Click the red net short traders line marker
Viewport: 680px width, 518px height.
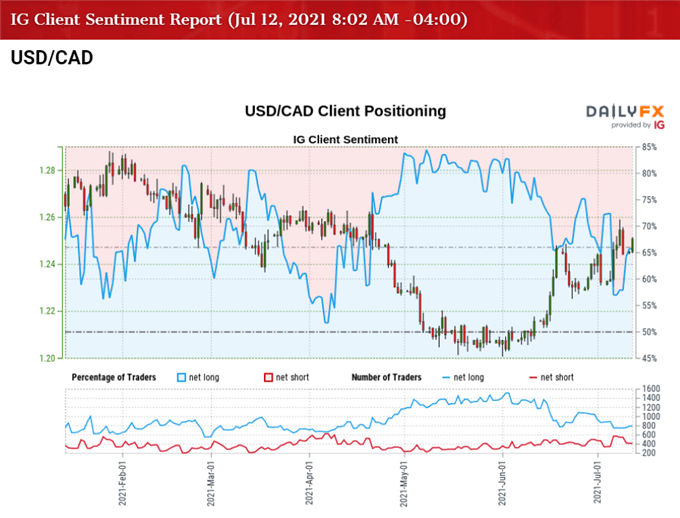click(533, 378)
